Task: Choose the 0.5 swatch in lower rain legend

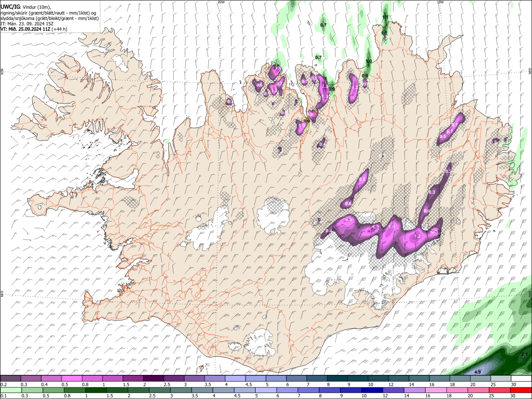Action: tap(53, 390)
